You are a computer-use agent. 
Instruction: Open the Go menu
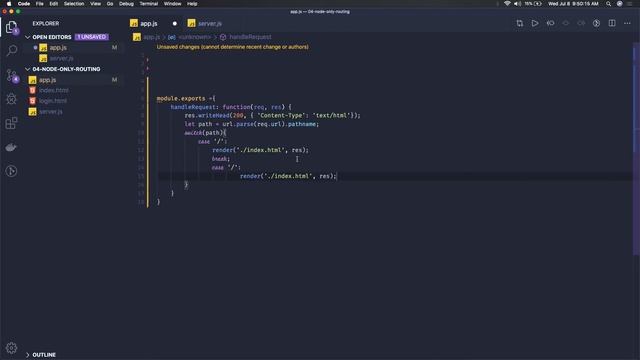click(110, 4)
